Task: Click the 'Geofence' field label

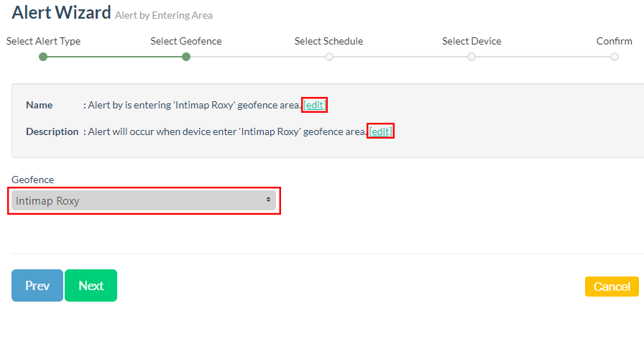Action: tap(33, 180)
